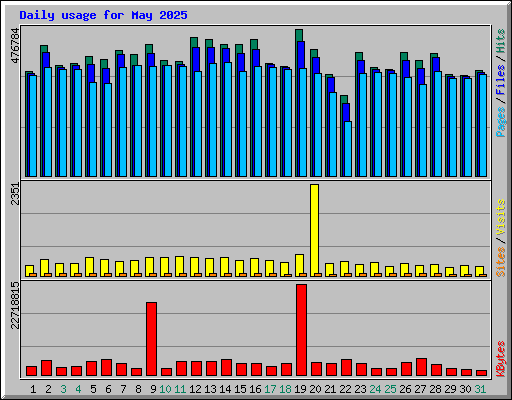Click day label 7 on the x-axis
The width and height of the screenshot is (512, 400).
coord(123,389)
